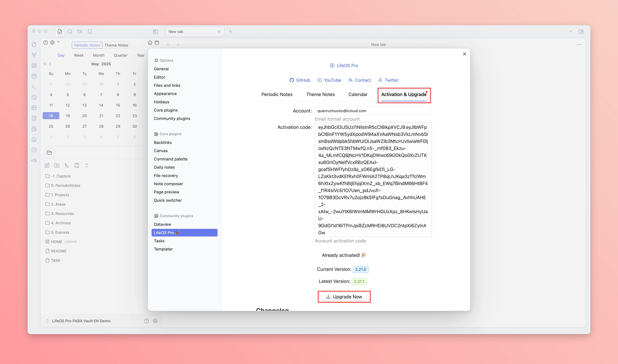Open vault settings gear at bottom
The image size is (618, 364).
[155, 321]
